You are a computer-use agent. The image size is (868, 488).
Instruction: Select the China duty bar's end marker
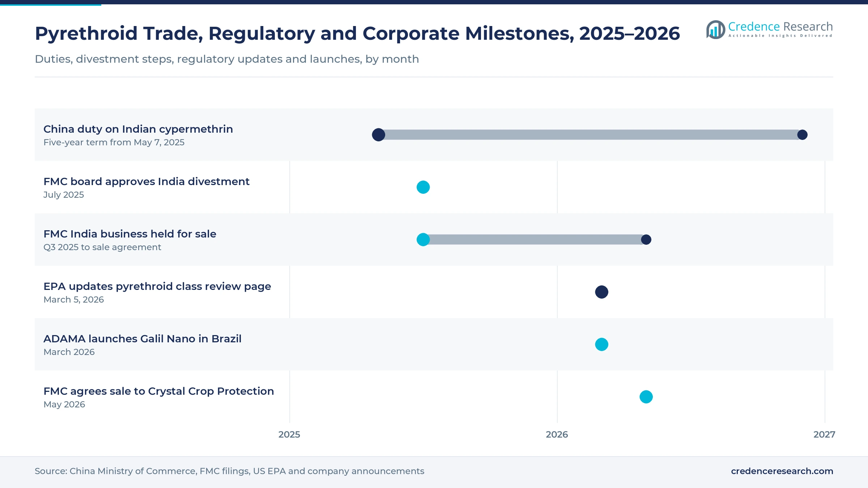pyautogui.click(x=802, y=135)
